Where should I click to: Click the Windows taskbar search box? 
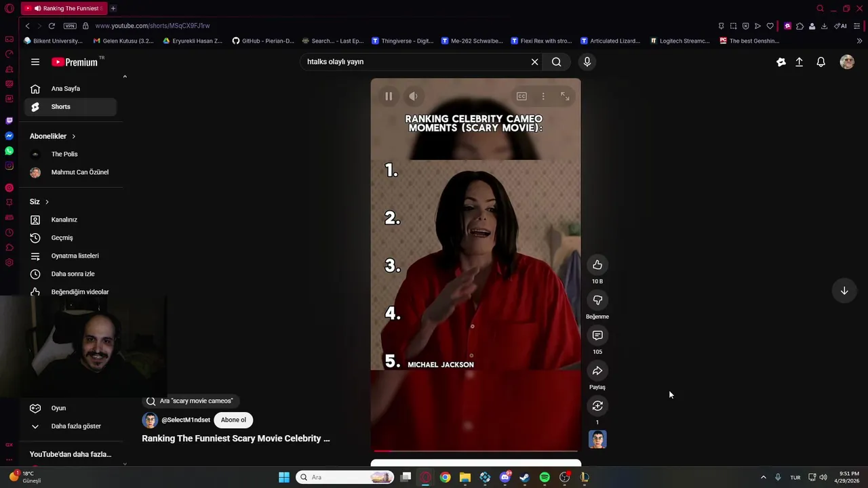(346, 477)
